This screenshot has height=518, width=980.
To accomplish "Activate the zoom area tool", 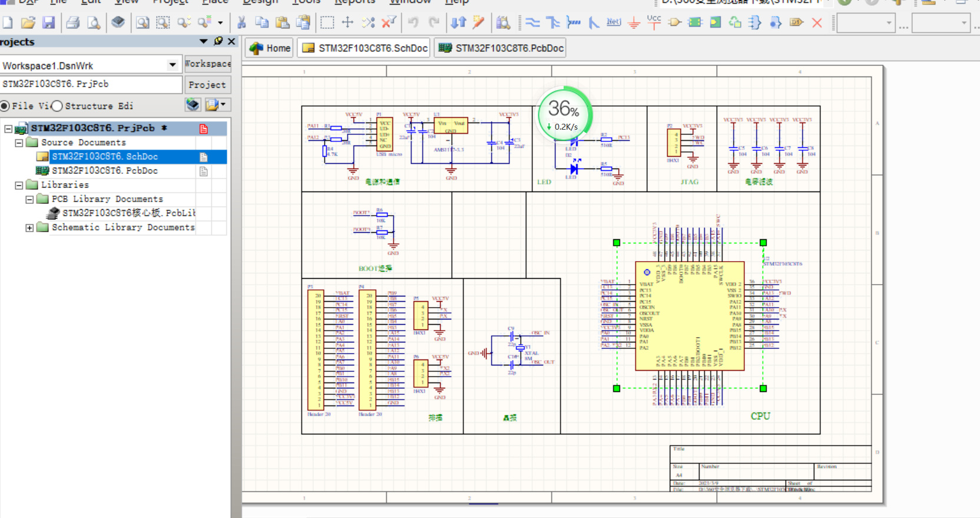I will [x=163, y=23].
